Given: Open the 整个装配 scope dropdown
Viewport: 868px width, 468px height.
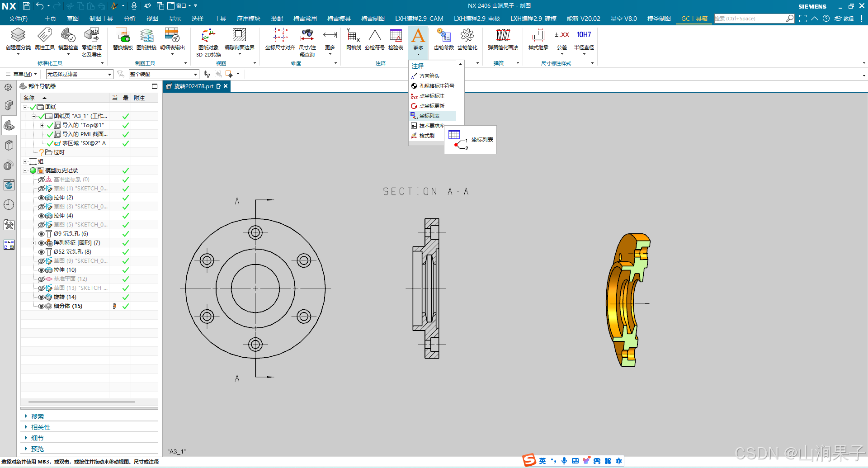Looking at the screenshot, I should point(164,74).
